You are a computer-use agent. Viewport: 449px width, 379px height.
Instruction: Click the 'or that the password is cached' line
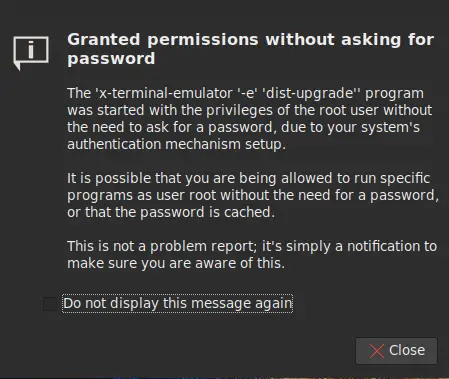tap(171, 212)
